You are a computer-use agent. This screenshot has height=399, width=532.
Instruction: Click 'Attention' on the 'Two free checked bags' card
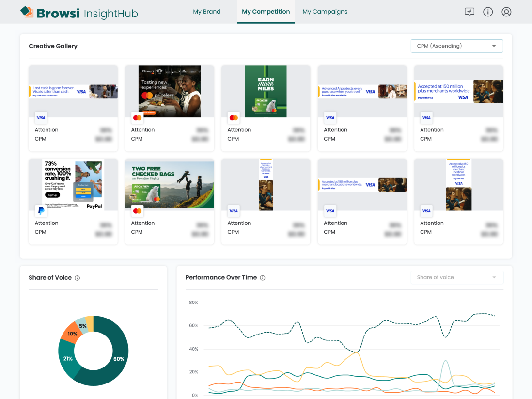143,223
